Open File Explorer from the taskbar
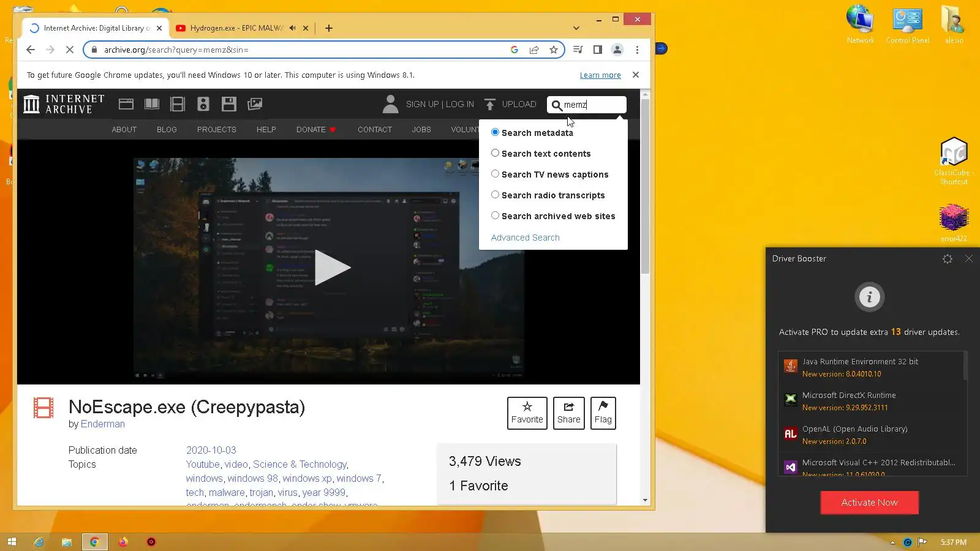The height and width of the screenshot is (551, 980). click(x=67, y=542)
